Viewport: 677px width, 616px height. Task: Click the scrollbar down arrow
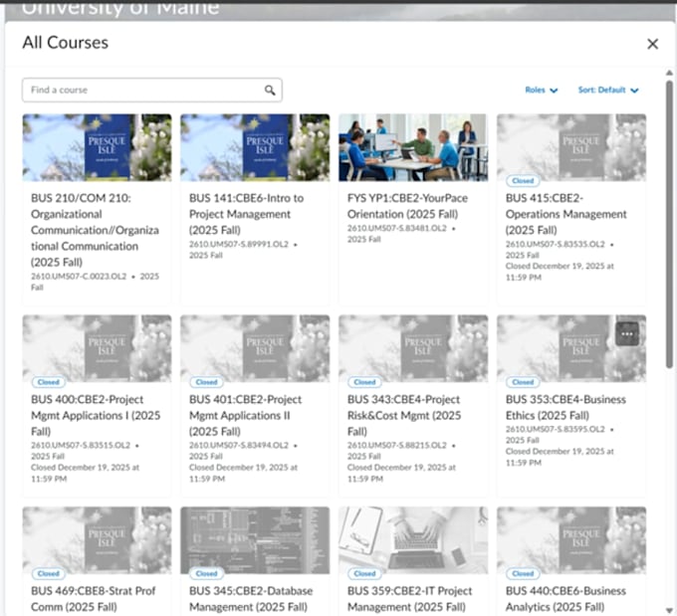(669, 610)
